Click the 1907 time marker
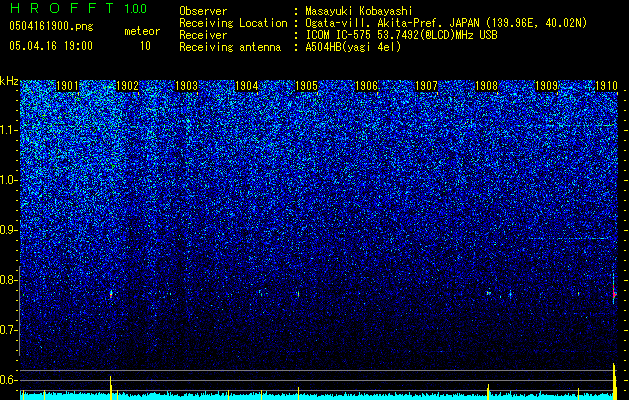The width and height of the screenshot is (629, 400). coord(426,86)
